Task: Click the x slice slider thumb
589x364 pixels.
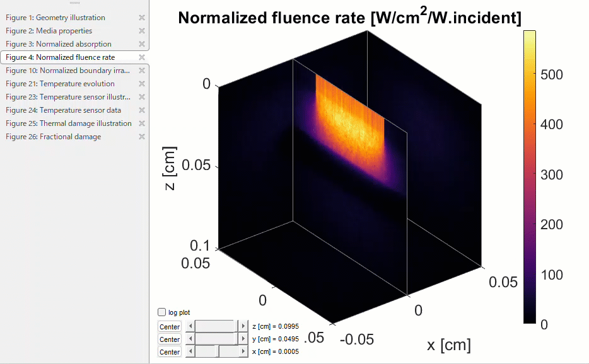Action: [218, 351]
